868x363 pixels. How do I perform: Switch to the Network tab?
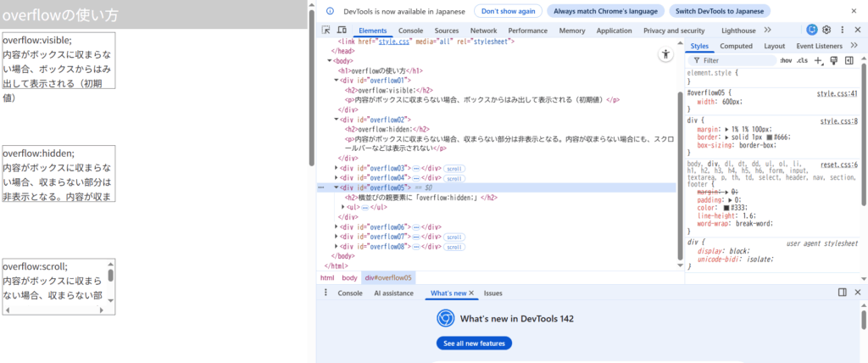(483, 31)
